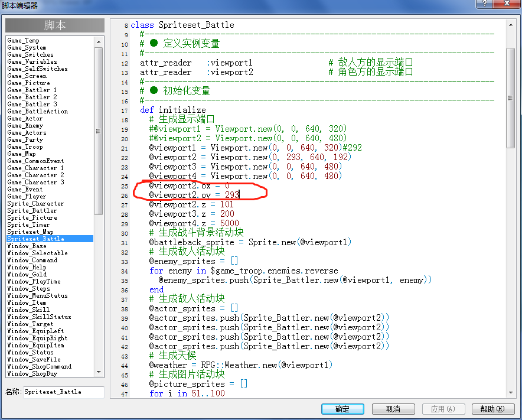Click the '@viewport2.oy = 293' code line
Image resolution: width=522 pixels, height=420 pixels.
tap(194, 195)
